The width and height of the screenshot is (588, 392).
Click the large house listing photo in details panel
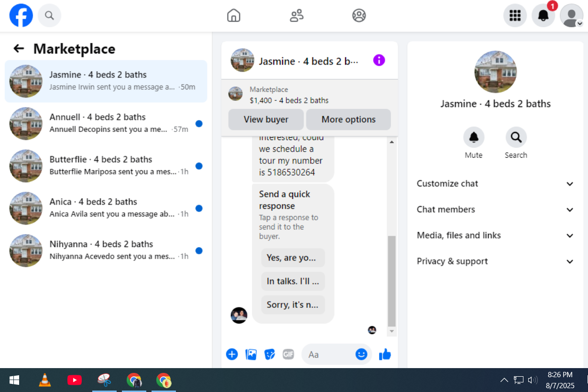pyautogui.click(x=495, y=72)
